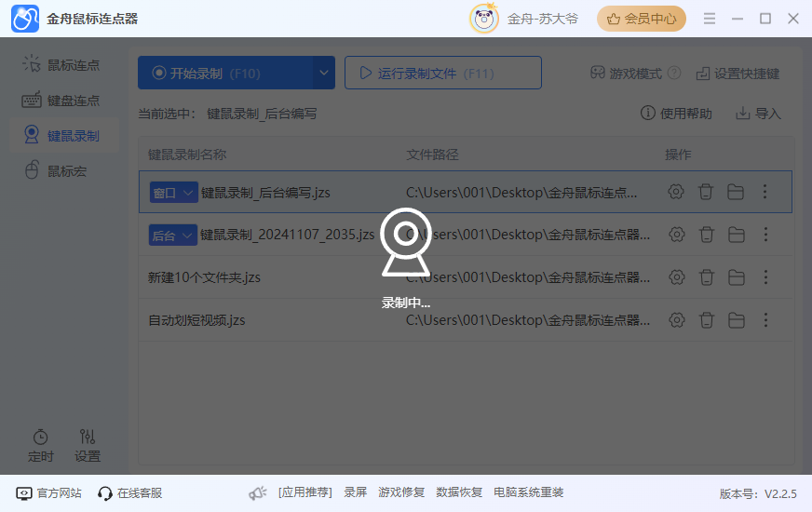Select row 键鼠录制_后台编写.jzs
The height and width of the screenshot is (512, 812).
coord(466,192)
